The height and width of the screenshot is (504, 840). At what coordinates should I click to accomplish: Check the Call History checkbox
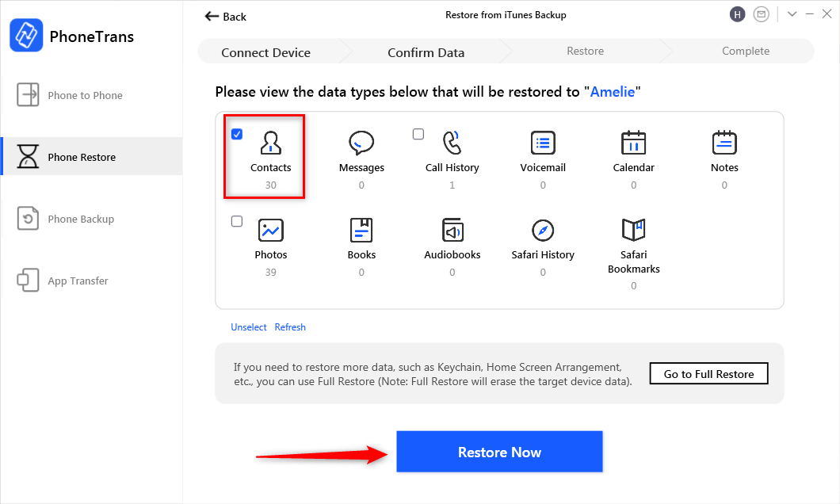coord(418,134)
